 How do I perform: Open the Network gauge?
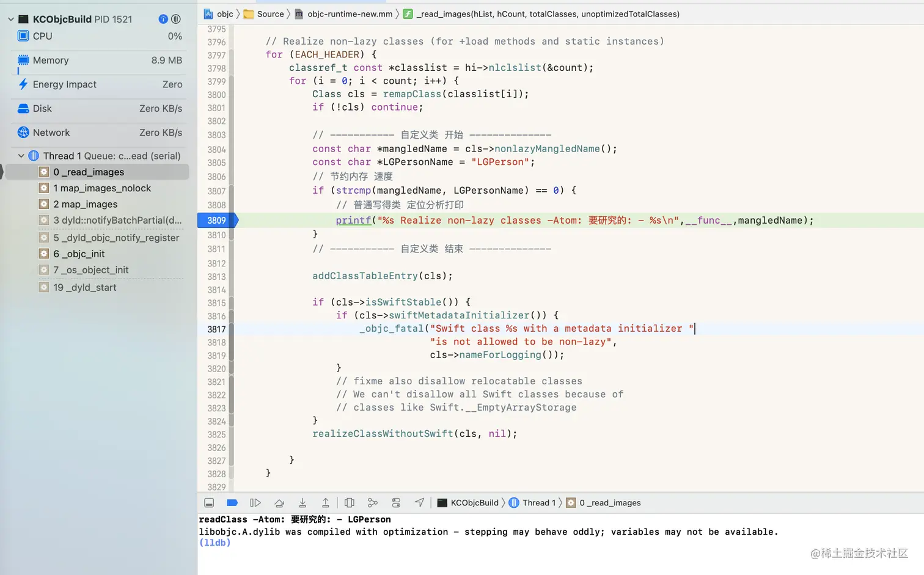click(100, 133)
